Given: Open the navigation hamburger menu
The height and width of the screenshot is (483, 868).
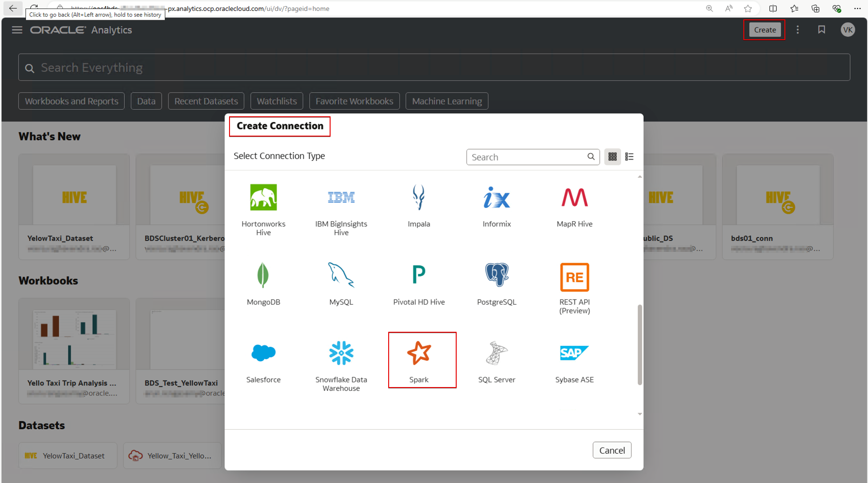Looking at the screenshot, I should (x=17, y=30).
